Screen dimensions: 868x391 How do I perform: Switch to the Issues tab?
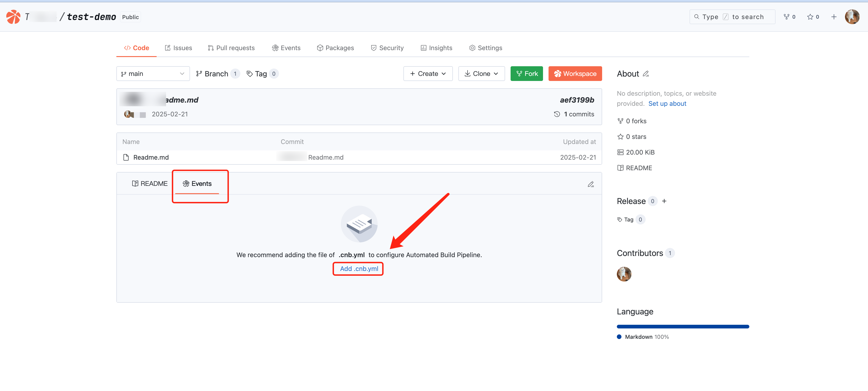click(x=178, y=48)
